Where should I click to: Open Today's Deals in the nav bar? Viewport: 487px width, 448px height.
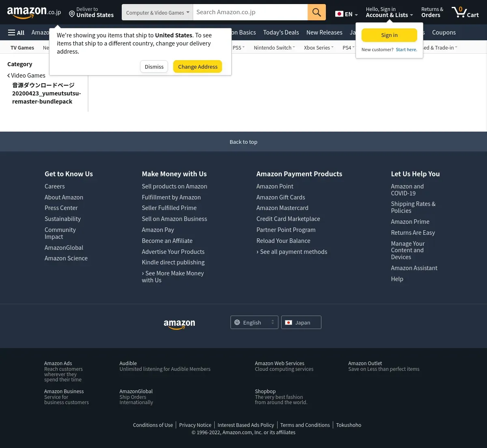point(281,32)
